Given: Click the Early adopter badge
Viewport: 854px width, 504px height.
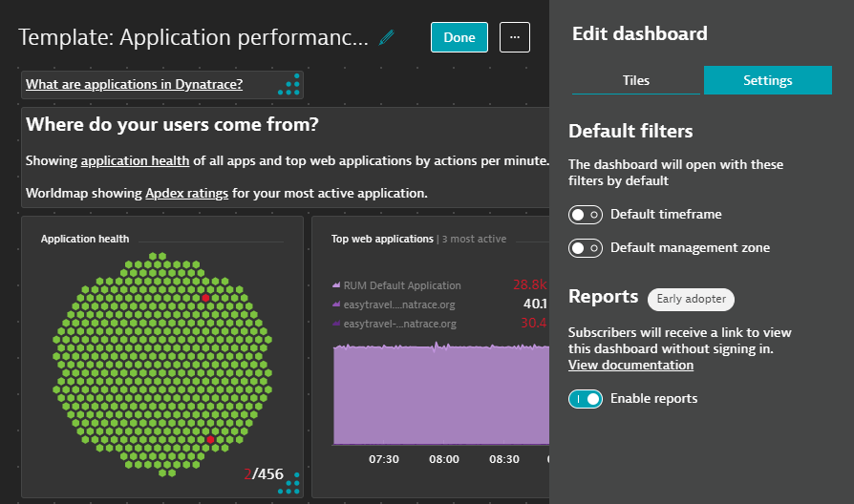Looking at the screenshot, I should 691,300.
